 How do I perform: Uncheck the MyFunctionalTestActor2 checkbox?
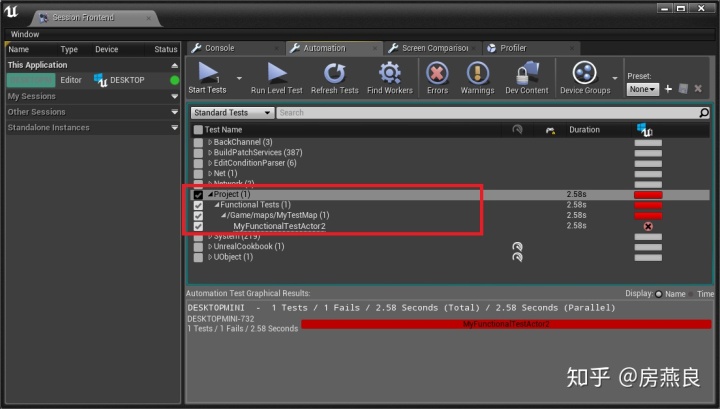(x=198, y=226)
